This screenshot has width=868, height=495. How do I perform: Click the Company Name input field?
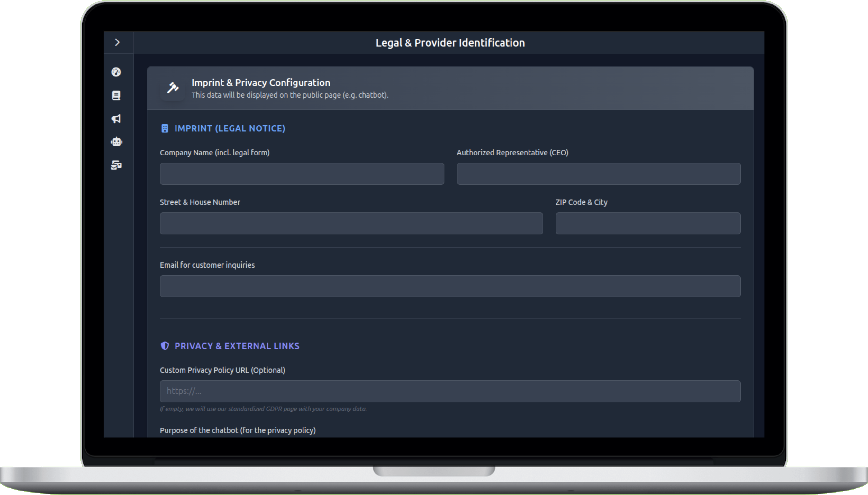click(302, 173)
